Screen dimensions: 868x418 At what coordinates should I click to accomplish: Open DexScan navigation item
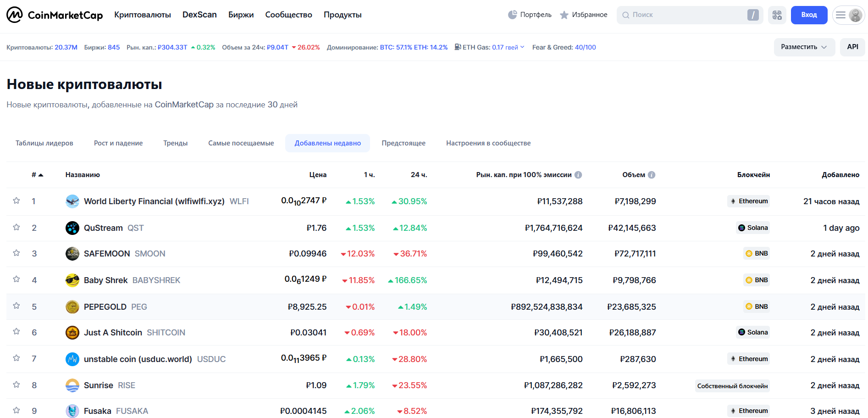(199, 15)
